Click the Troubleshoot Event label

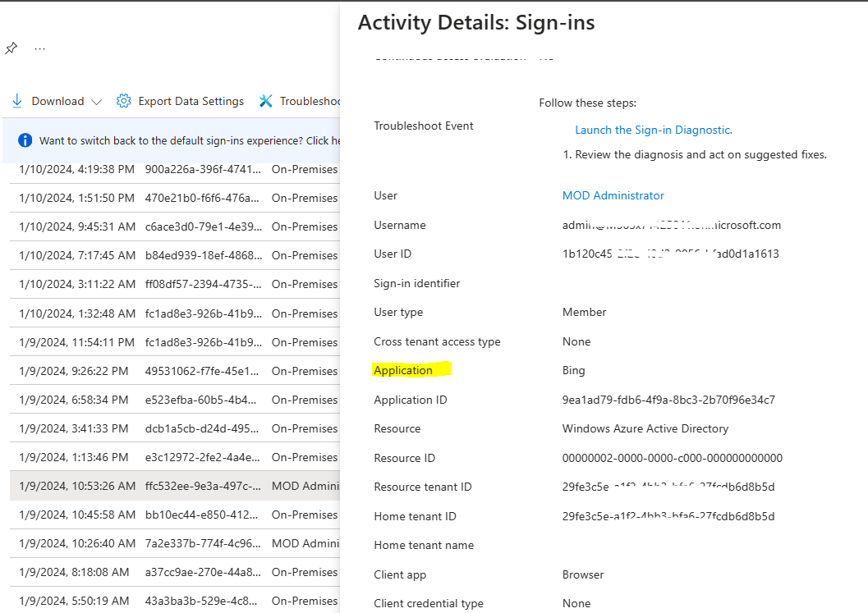point(424,126)
